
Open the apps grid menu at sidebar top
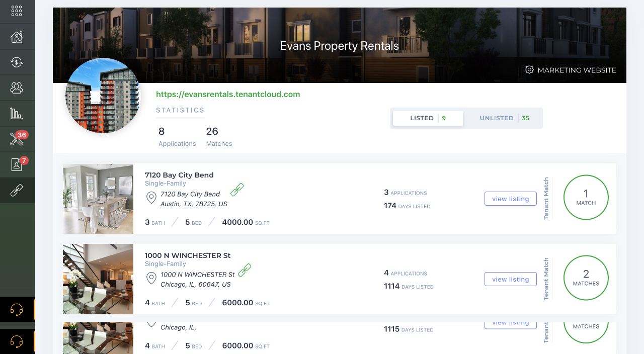pos(17,11)
